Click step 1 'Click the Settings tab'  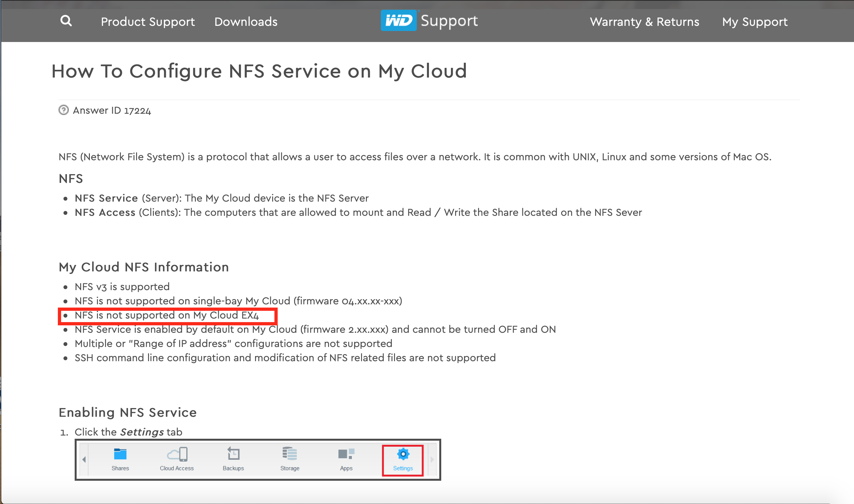click(128, 432)
